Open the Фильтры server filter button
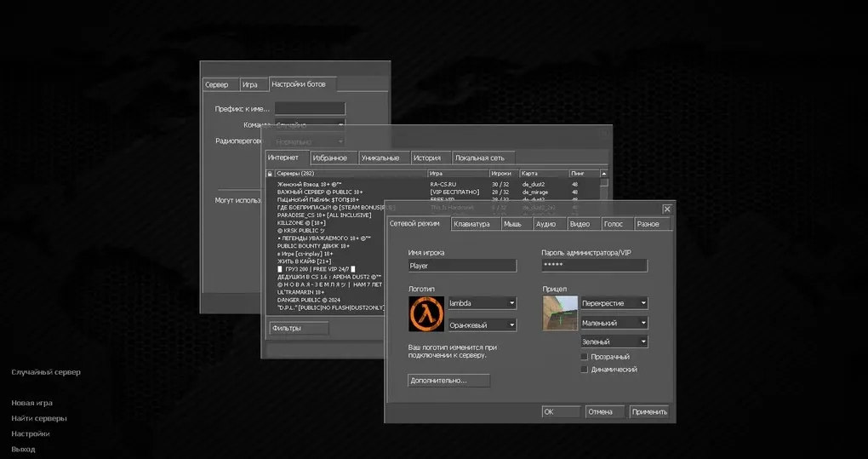Screen dimensions: 868x459 pyautogui.click(x=298, y=328)
